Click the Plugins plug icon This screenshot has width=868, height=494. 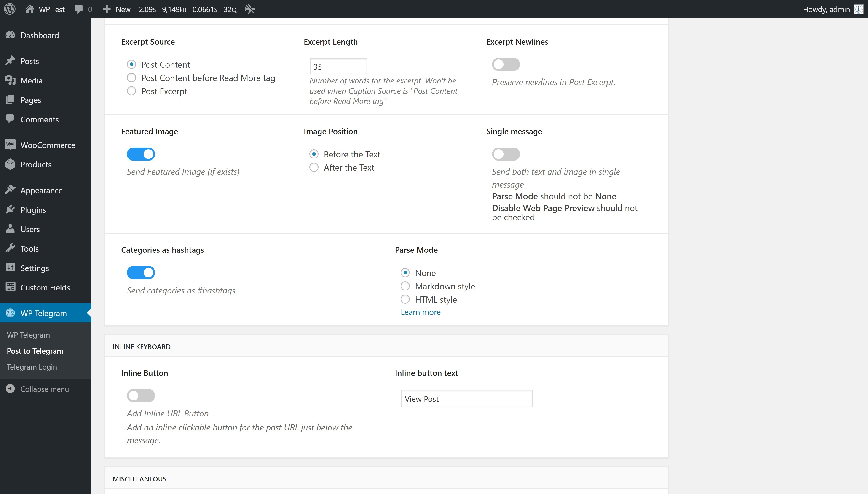tap(10, 209)
